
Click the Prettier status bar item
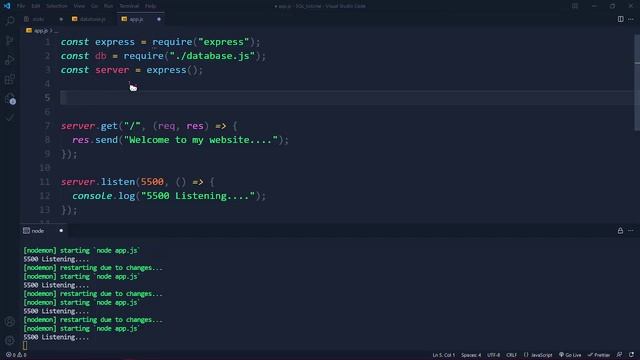point(599,355)
